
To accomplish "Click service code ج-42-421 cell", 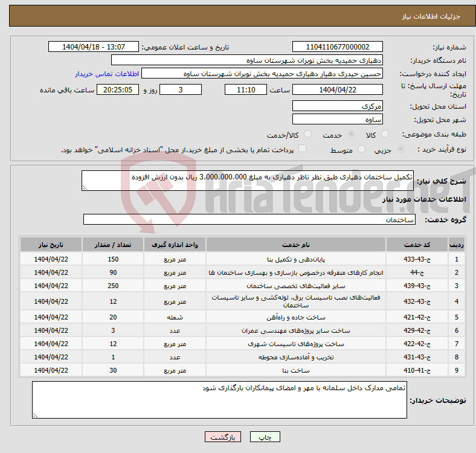I will tap(417, 317).
